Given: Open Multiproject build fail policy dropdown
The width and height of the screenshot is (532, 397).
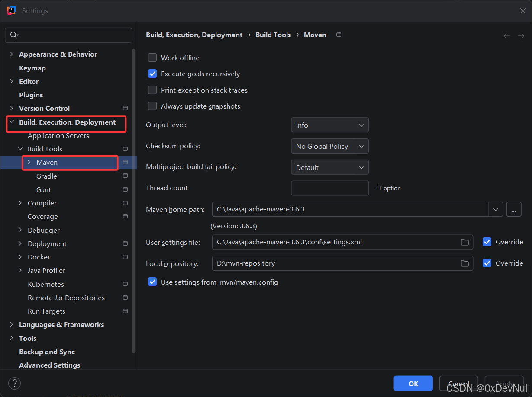Looking at the screenshot, I should click(330, 167).
